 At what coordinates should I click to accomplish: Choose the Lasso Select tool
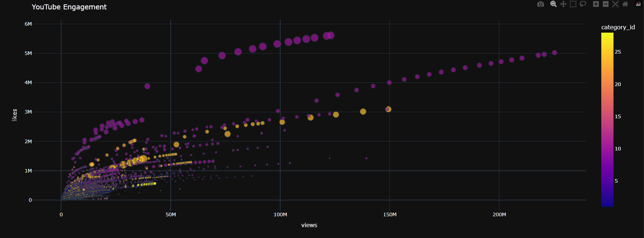(x=583, y=4)
